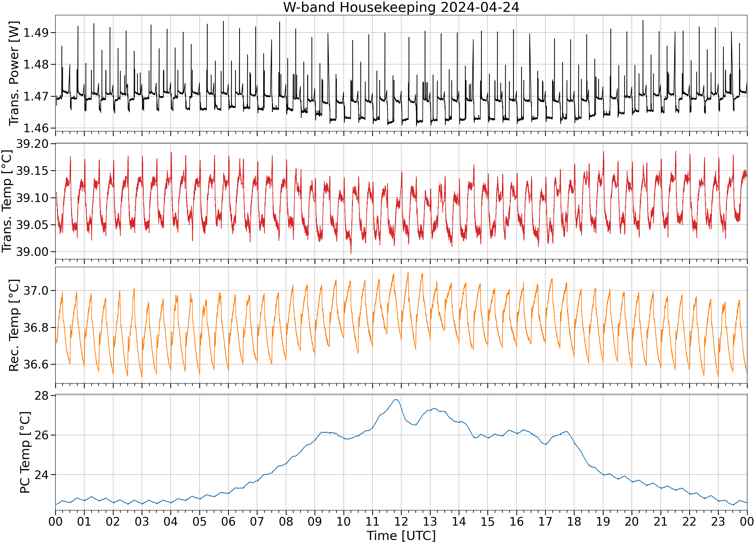Click the 37.0 tick on Rec. Temp axis

coord(36,290)
